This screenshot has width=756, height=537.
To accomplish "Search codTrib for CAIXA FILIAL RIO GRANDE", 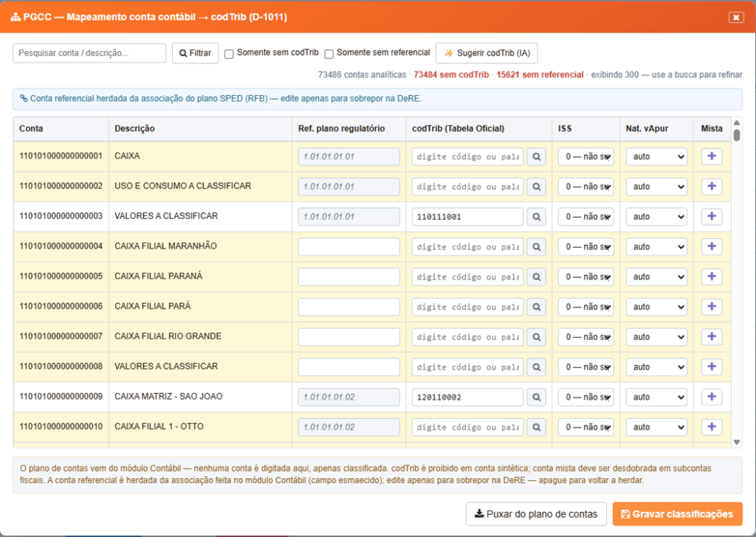I will (x=536, y=337).
